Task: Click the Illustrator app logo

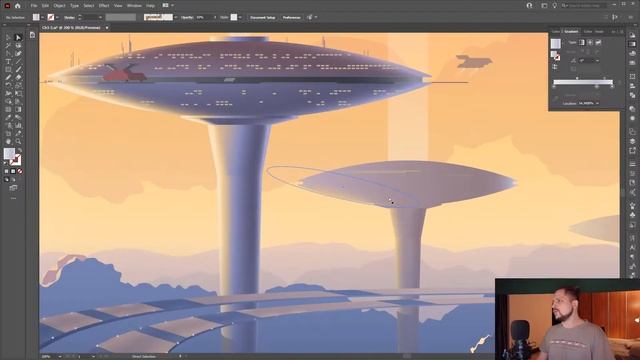Action: 7,6
